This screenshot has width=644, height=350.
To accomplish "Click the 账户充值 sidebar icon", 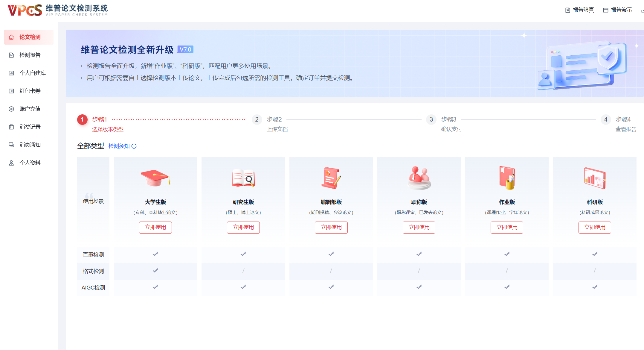I will (x=11, y=109).
